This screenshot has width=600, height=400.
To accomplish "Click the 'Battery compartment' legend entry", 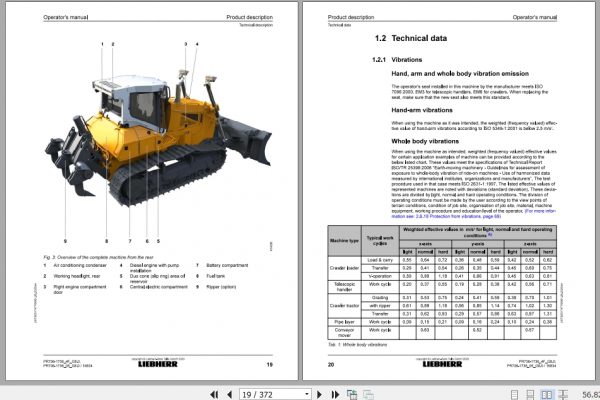I will [227, 265].
